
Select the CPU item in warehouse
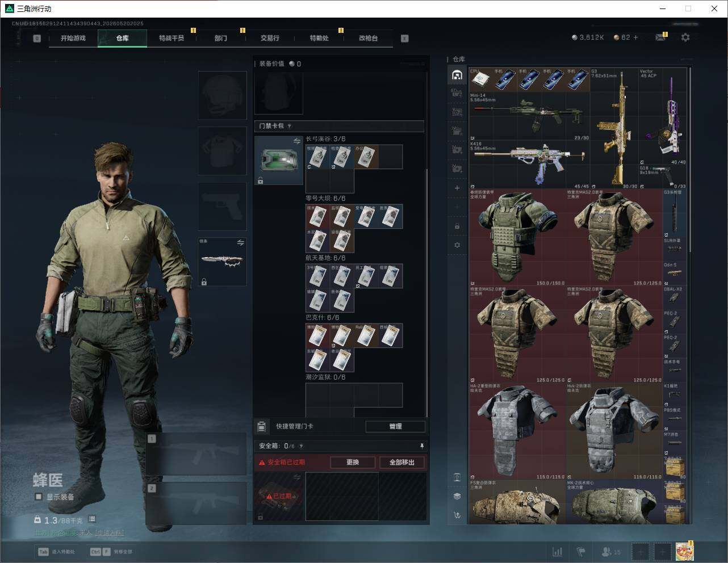(x=480, y=80)
